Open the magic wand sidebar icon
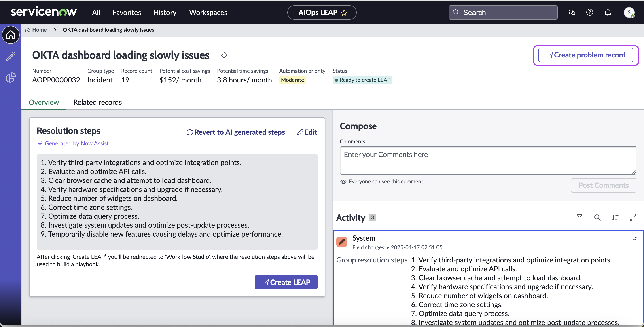 click(11, 57)
